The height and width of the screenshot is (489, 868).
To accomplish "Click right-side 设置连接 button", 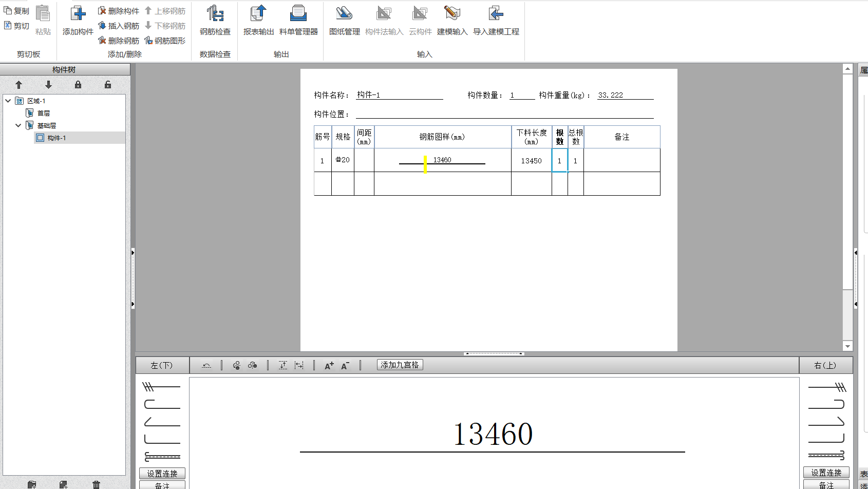I will coord(826,473).
